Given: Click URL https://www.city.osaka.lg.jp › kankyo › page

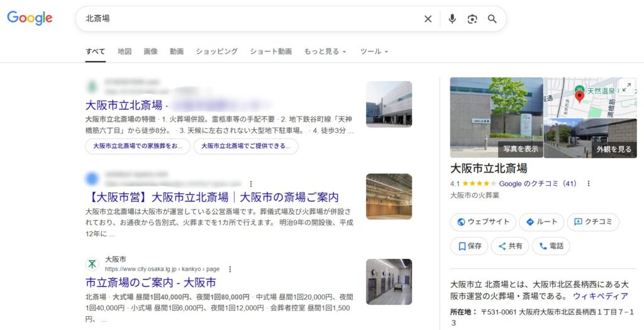Looking at the screenshot, I should tap(162, 269).
